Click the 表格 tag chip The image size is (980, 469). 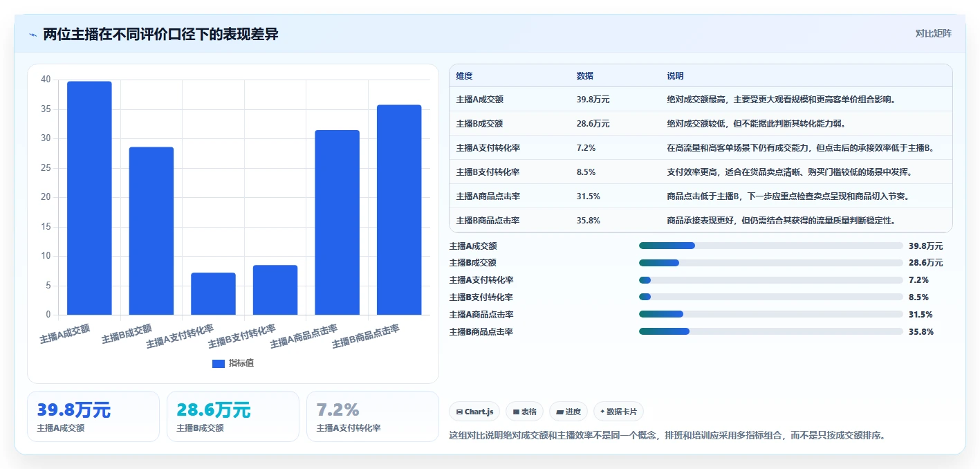pos(525,412)
